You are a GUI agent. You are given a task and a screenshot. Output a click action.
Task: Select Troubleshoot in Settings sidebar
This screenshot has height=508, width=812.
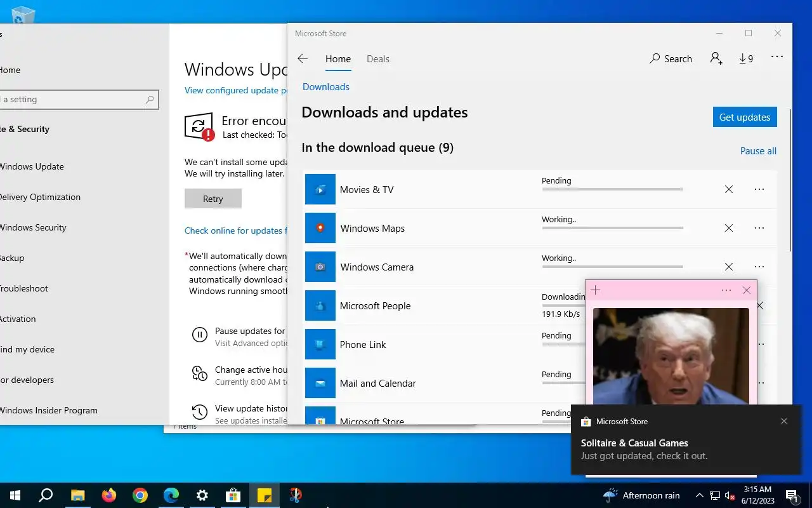click(x=24, y=288)
